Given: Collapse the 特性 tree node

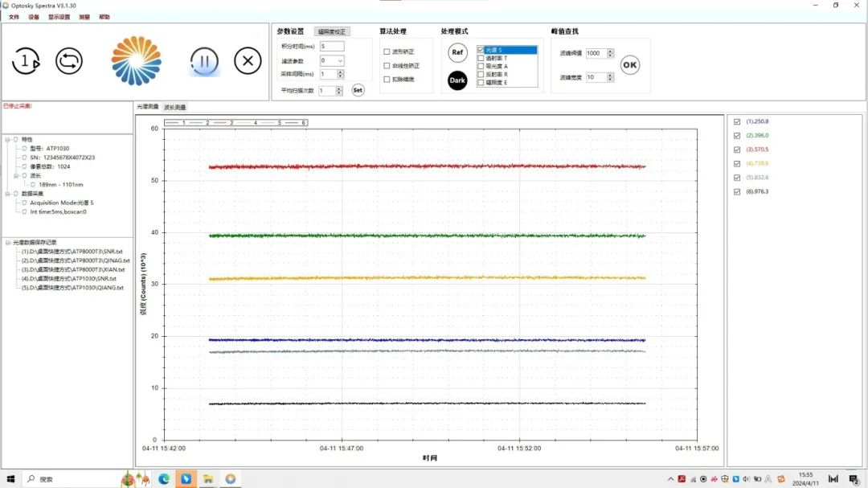Looking at the screenshot, I should click(x=8, y=140).
